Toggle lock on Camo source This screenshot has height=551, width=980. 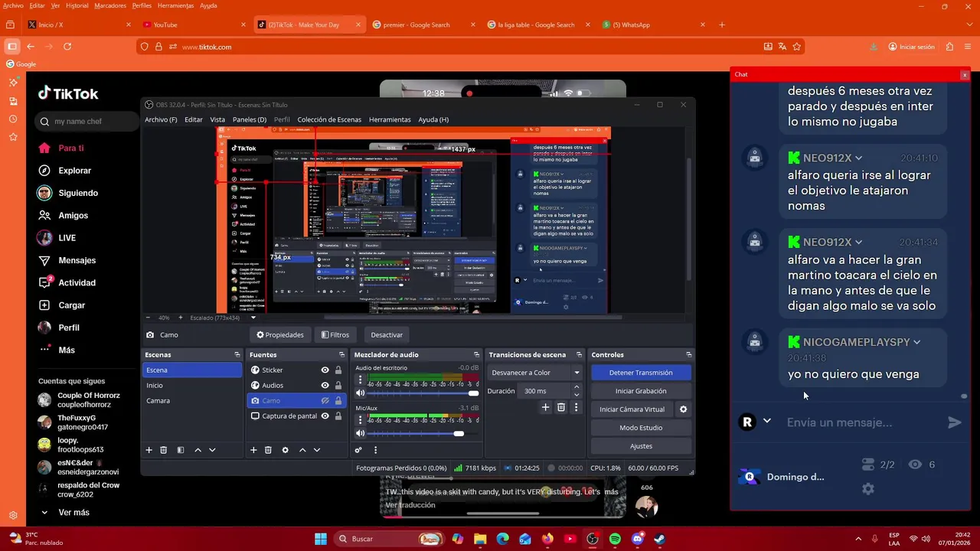click(x=338, y=400)
